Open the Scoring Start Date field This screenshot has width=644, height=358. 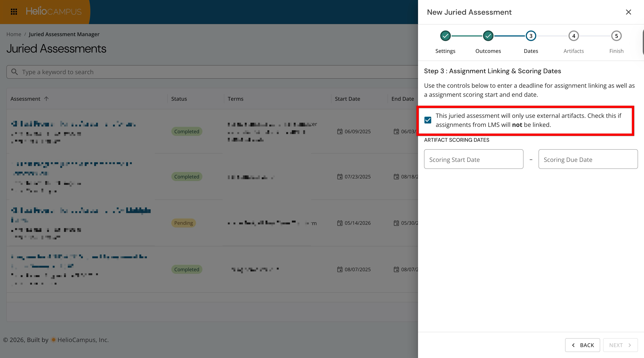(474, 159)
